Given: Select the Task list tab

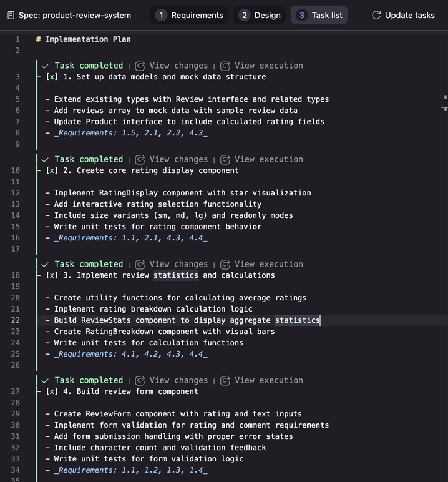Looking at the screenshot, I should click(x=319, y=15).
